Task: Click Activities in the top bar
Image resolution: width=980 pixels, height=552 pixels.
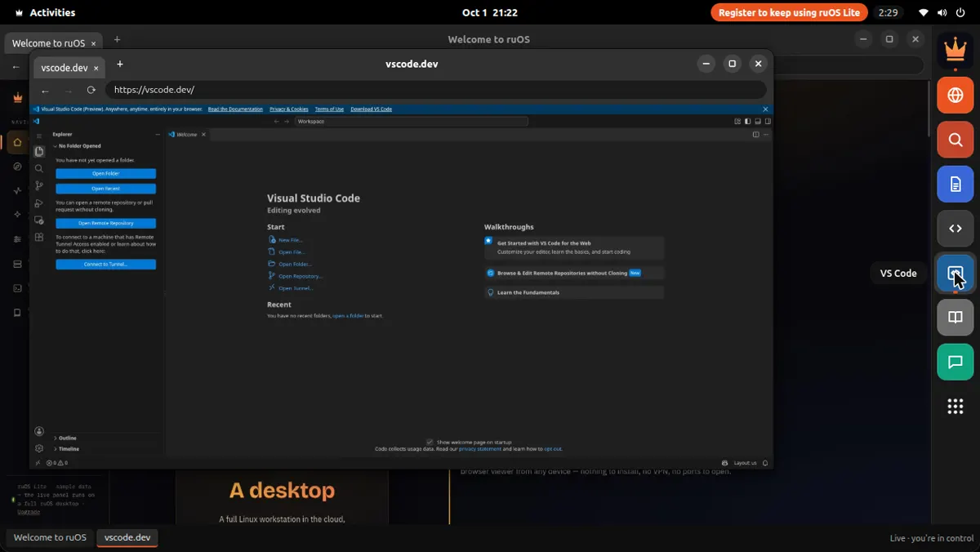Action: tap(46, 12)
